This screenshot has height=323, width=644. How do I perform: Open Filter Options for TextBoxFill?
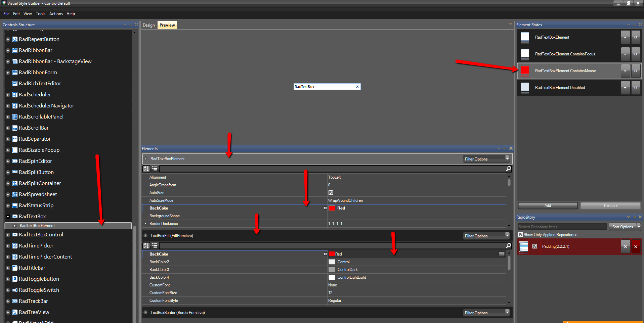tap(486, 236)
